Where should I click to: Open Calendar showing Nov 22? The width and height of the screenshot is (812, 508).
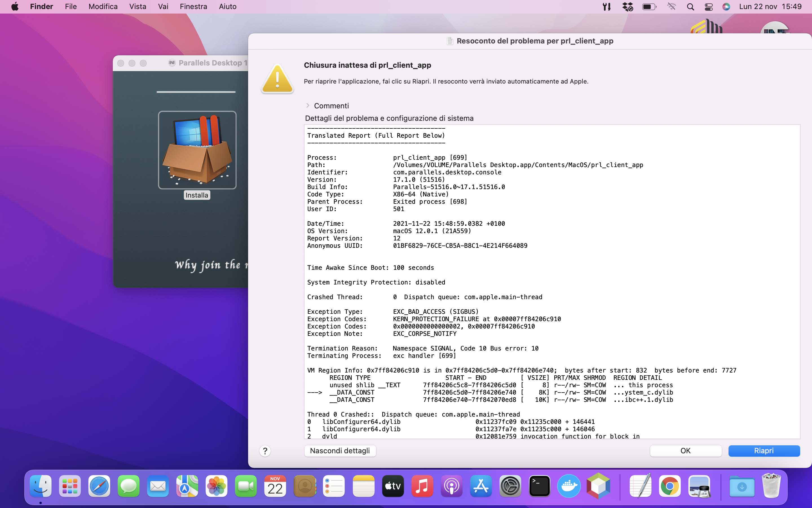pyautogui.click(x=275, y=486)
